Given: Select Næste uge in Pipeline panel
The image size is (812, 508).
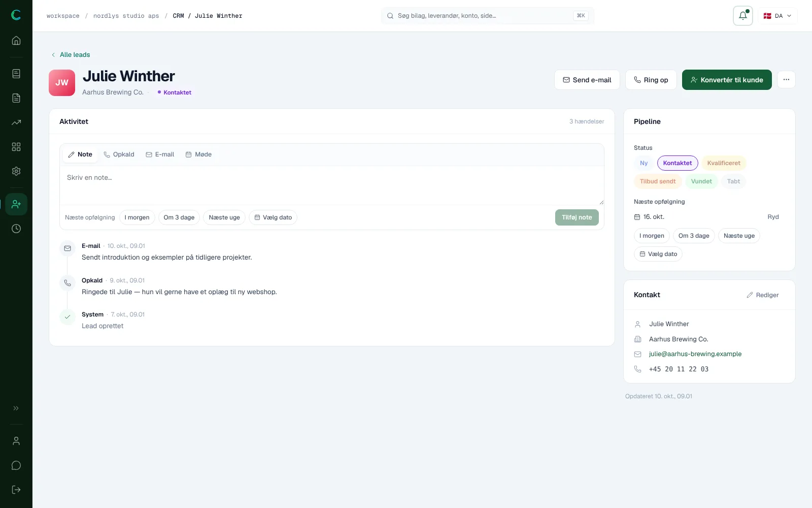Looking at the screenshot, I should 739,236.
